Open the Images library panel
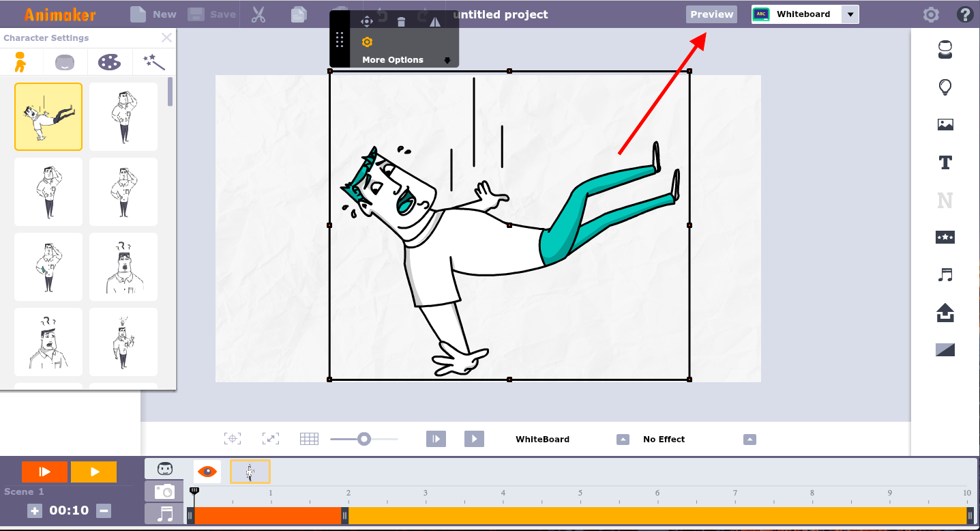 click(x=945, y=124)
